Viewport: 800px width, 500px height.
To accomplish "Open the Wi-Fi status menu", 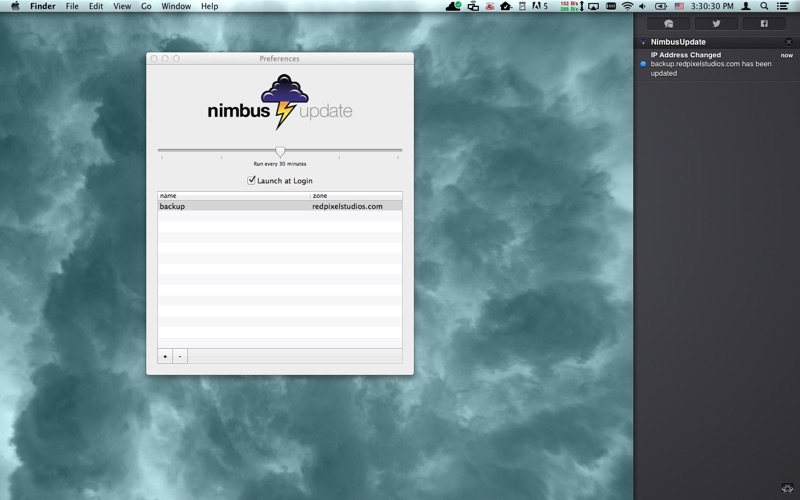I will (628, 6).
